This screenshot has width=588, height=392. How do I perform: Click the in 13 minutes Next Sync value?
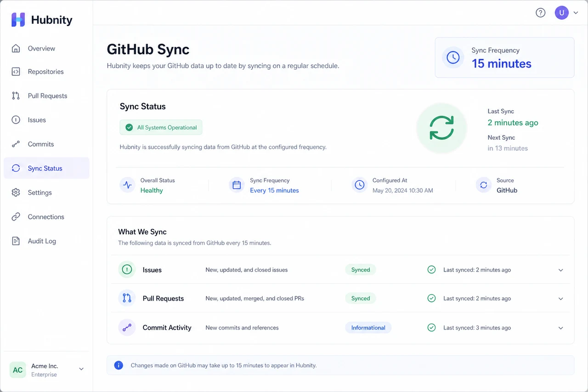pyautogui.click(x=508, y=148)
